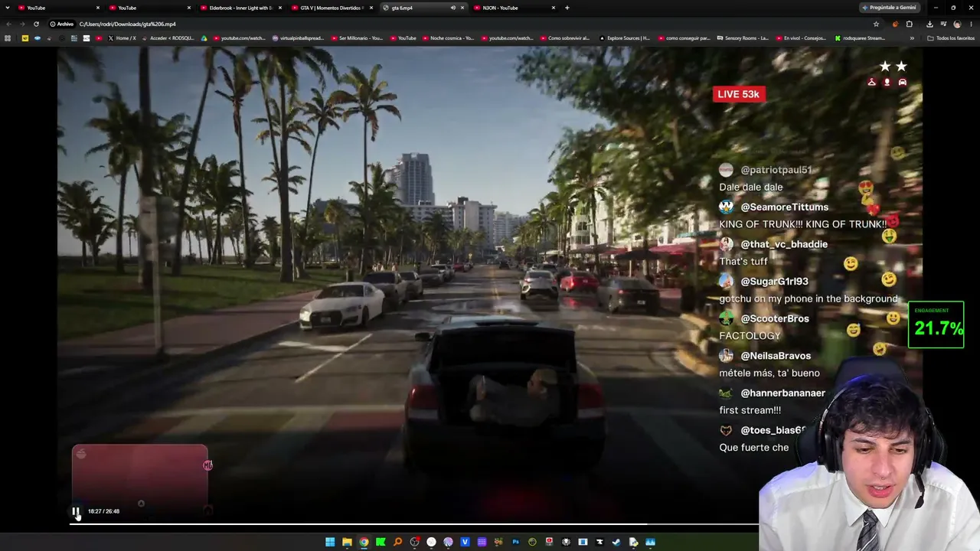Screen dimensions: 980x551
Task: Open File Explorer from the taskbar
Action: click(x=347, y=542)
